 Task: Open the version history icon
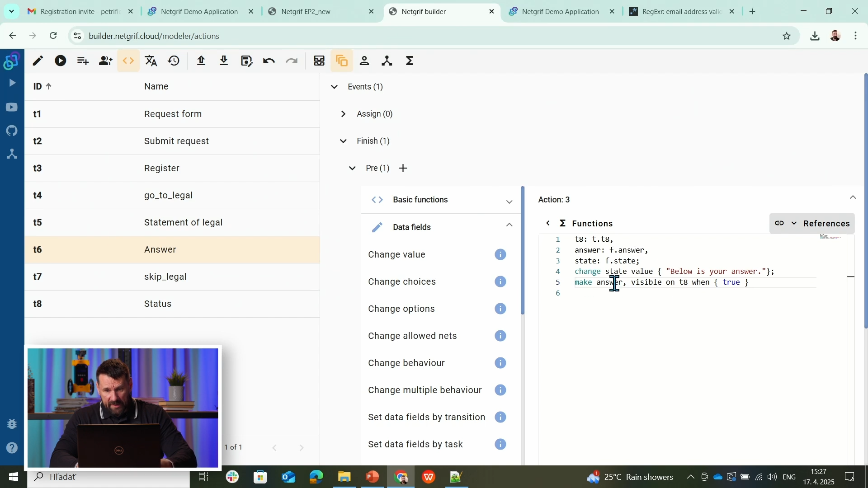pyautogui.click(x=174, y=61)
